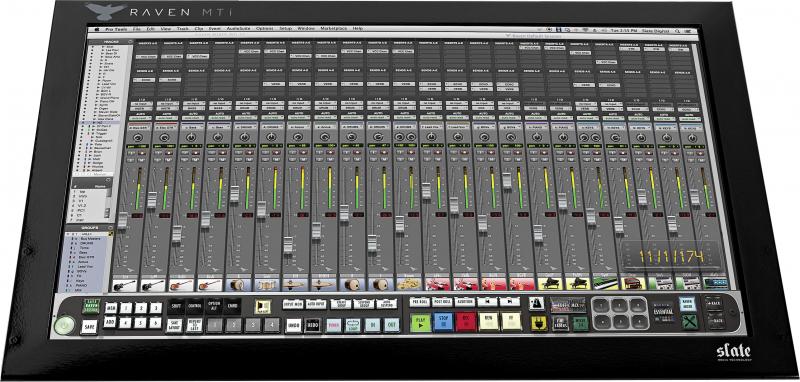Click the black REDO button

313,325
